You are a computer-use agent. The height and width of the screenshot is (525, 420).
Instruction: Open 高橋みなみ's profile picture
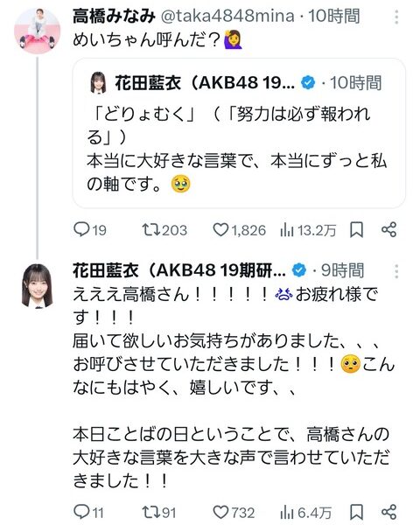[x=37, y=31]
